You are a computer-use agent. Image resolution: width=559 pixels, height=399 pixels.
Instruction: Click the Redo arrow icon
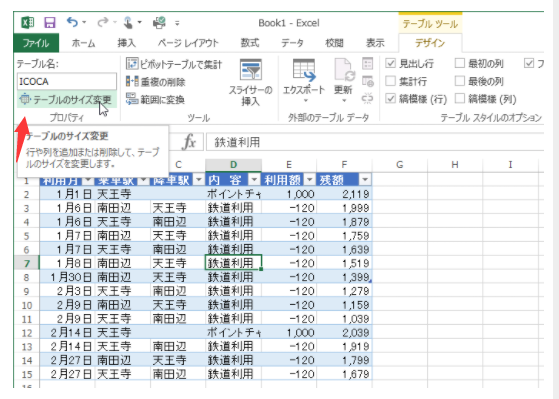(x=103, y=22)
